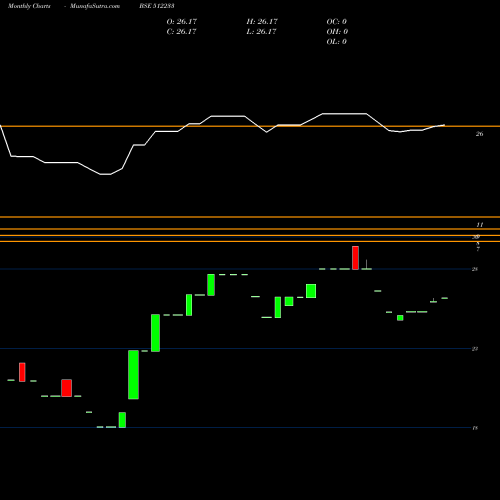Click the "23" price axis label
Screen dimensions: 500x500
click(x=475, y=349)
